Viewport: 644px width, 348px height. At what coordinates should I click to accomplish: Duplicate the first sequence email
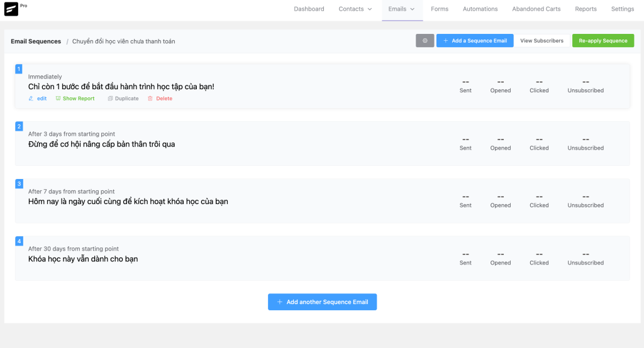coord(123,99)
